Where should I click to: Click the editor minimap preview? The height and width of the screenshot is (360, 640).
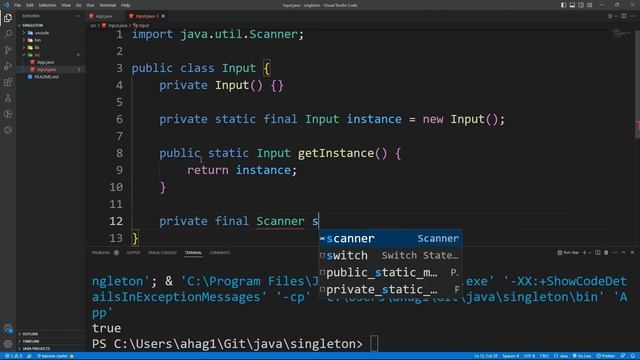coord(621,33)
